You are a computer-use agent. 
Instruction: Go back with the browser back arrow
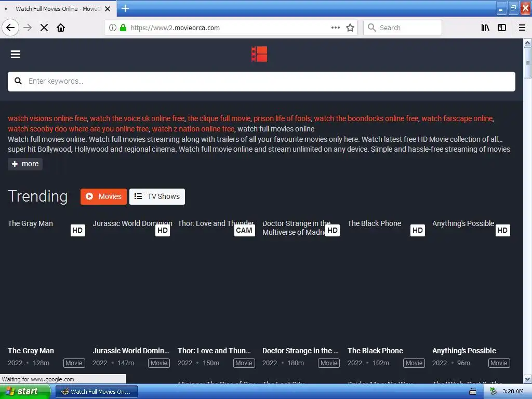pos(10,28)
